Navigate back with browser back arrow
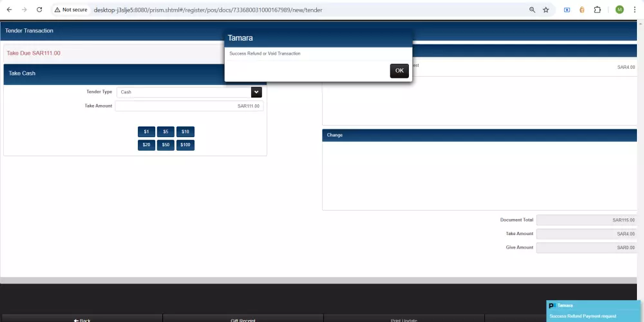 (x=9, y=10)
